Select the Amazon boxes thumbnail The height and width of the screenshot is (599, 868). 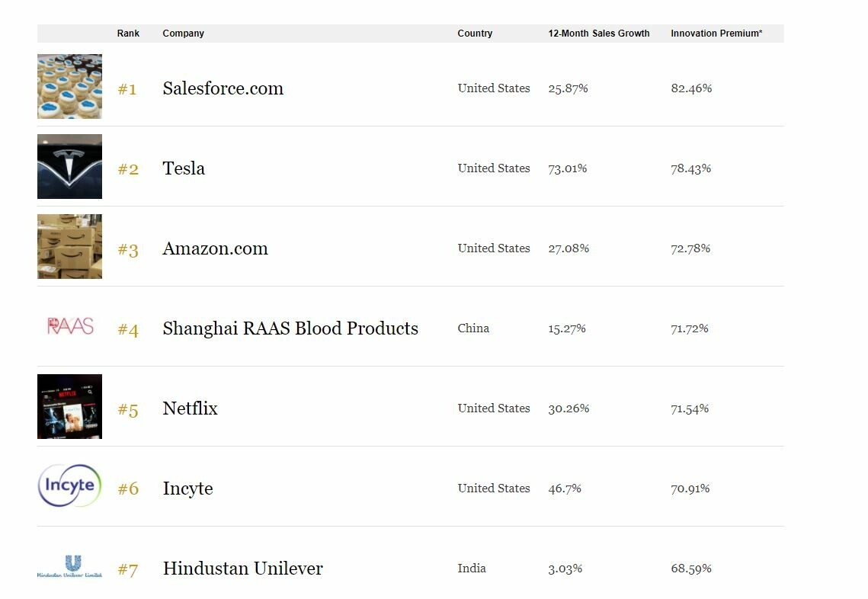70,246
